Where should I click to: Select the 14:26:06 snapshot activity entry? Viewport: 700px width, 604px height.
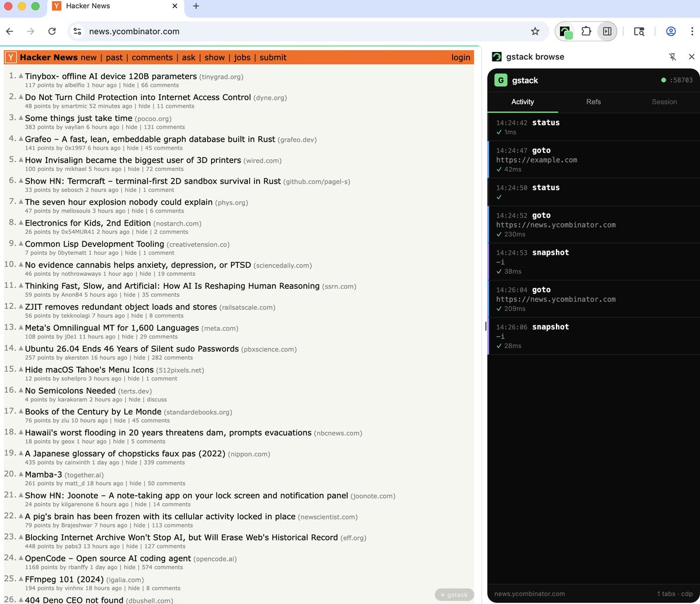(x=593, y=336)
